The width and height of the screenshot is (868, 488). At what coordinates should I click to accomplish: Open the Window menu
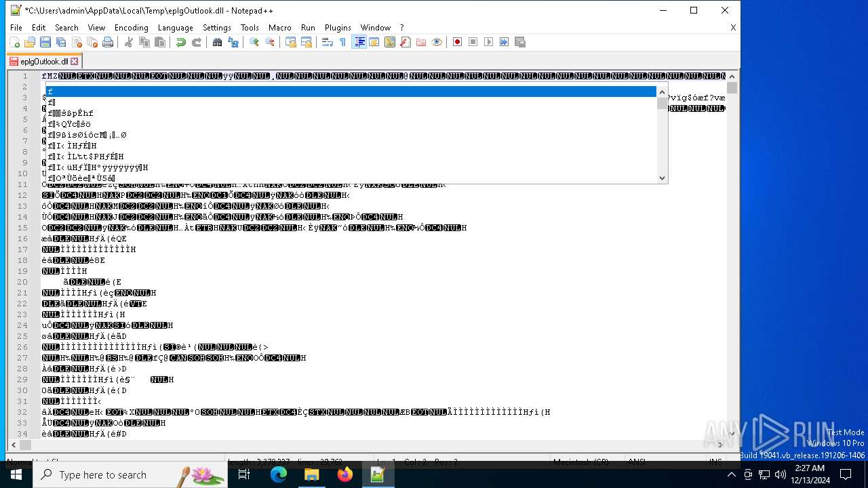[376, 28]
